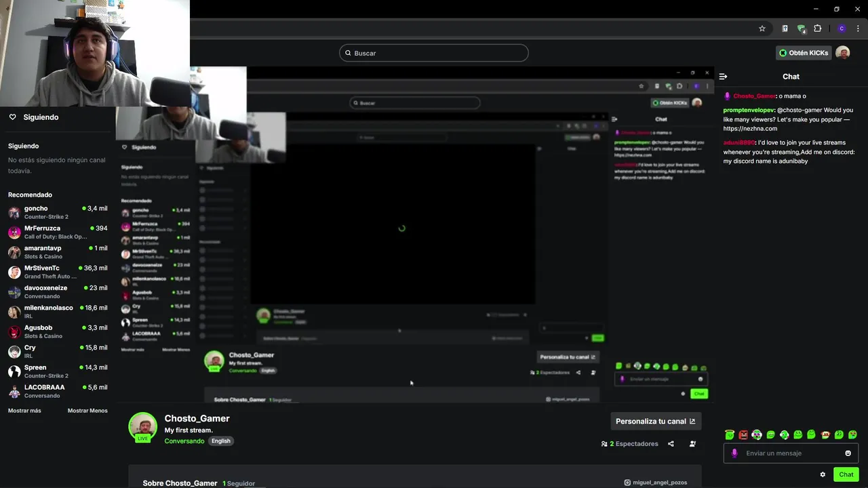Insert the angry red emote
This screenshot has height=488, width=868.
point(743,435)
